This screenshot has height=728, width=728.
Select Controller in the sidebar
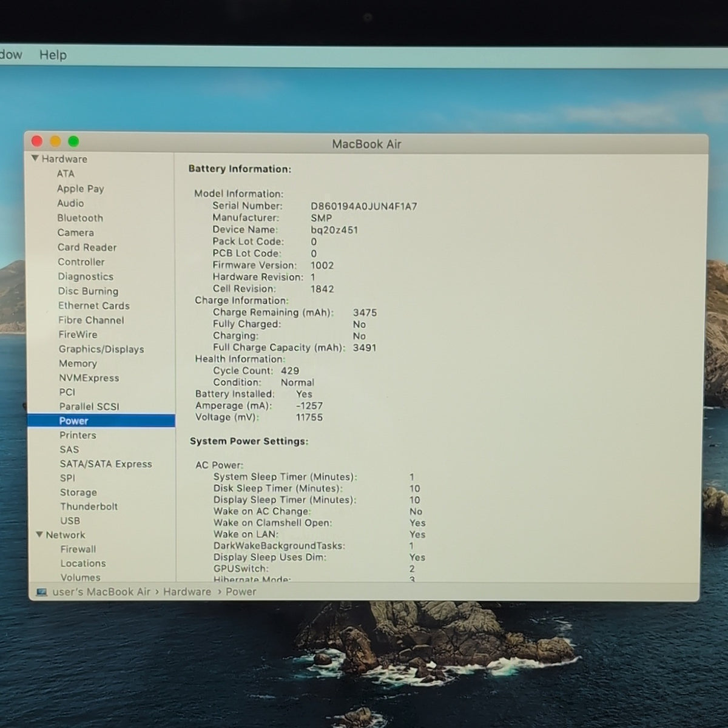(81, 262)
